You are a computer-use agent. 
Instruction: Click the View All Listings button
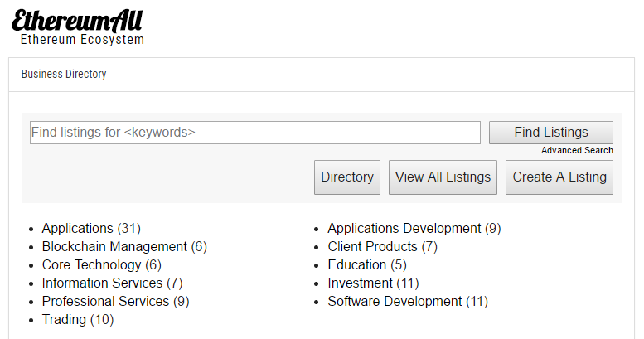(443, 177)
